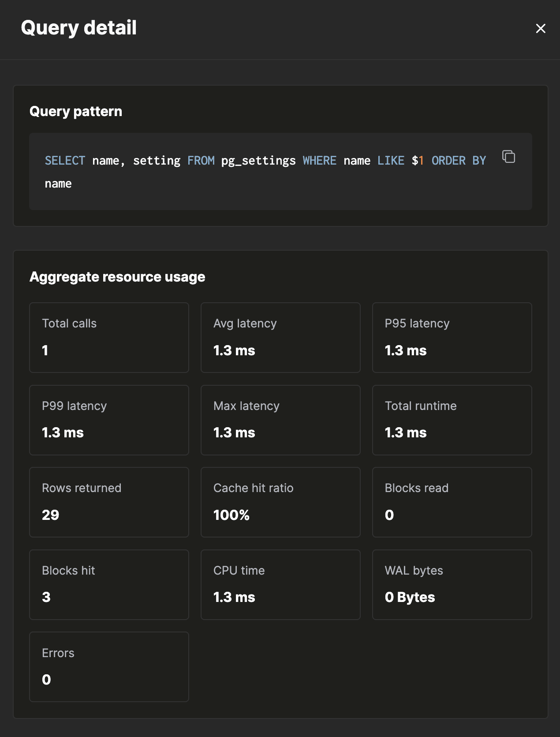Image resolution: width=560 pixels, height=737 pixels.
Task: Click the P99 latency label
Action: (75, 406)
